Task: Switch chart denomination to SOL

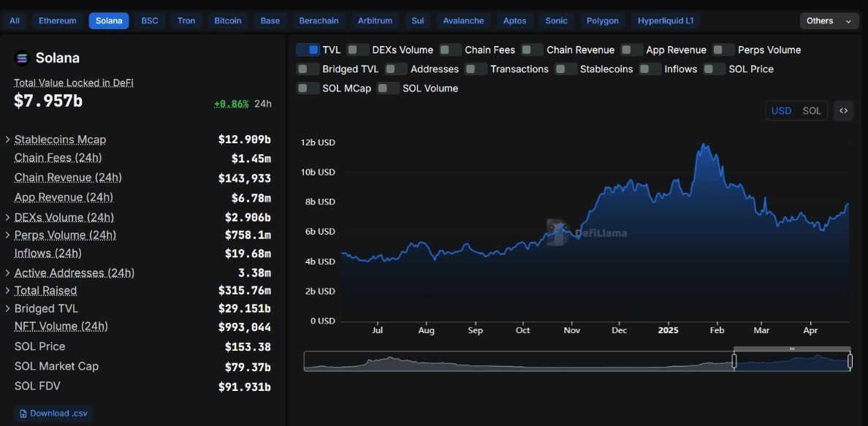Action: pyautogui.click(x=812, y=111)
